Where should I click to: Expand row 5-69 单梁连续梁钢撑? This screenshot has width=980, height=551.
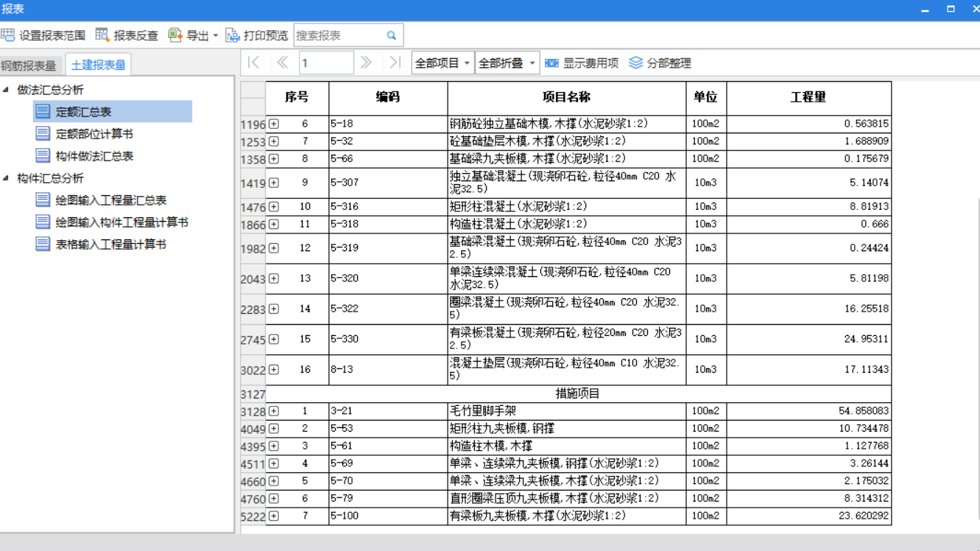pos(274,464)
